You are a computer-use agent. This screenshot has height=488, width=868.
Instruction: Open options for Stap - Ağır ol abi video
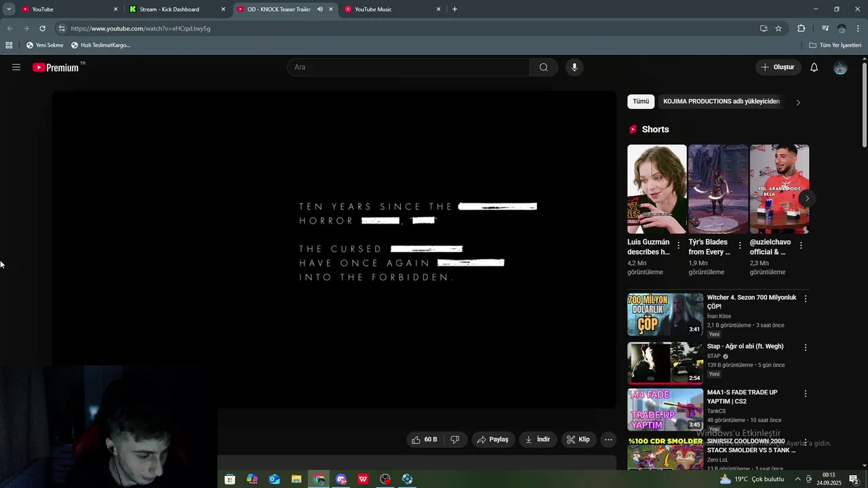coord(806,347)
